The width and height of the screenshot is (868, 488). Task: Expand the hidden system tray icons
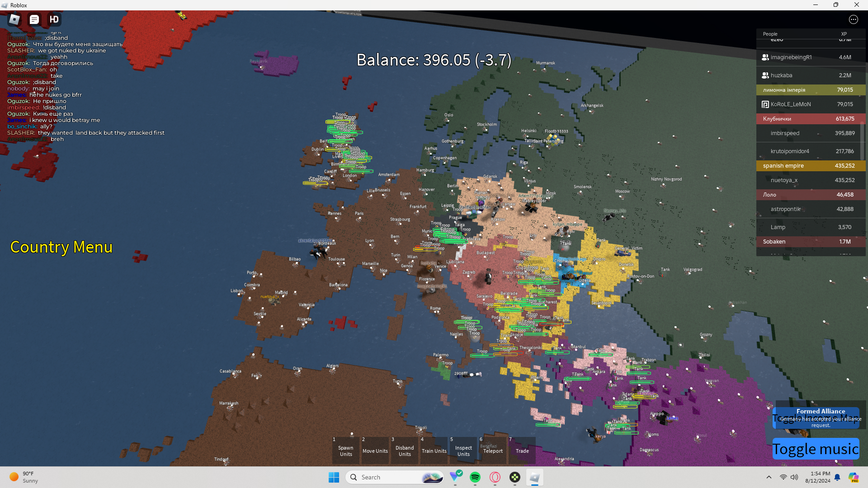769,477
